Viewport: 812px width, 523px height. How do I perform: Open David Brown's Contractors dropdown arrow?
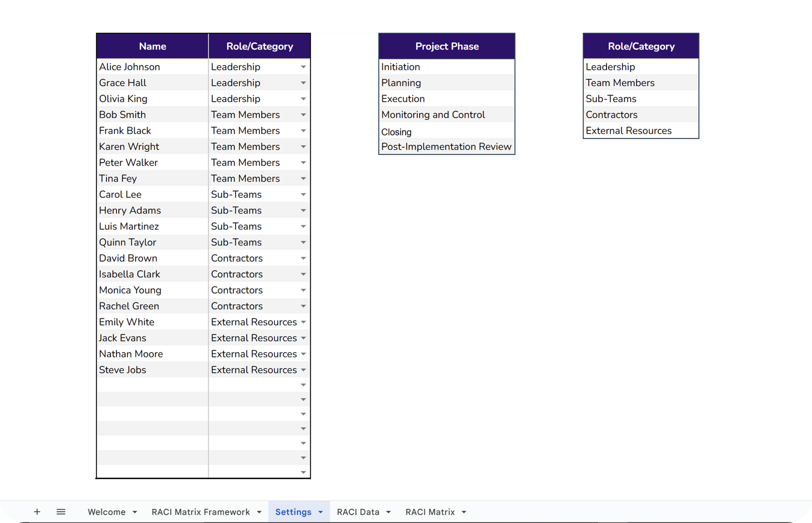pyautogui.click(x=303, y=258)
